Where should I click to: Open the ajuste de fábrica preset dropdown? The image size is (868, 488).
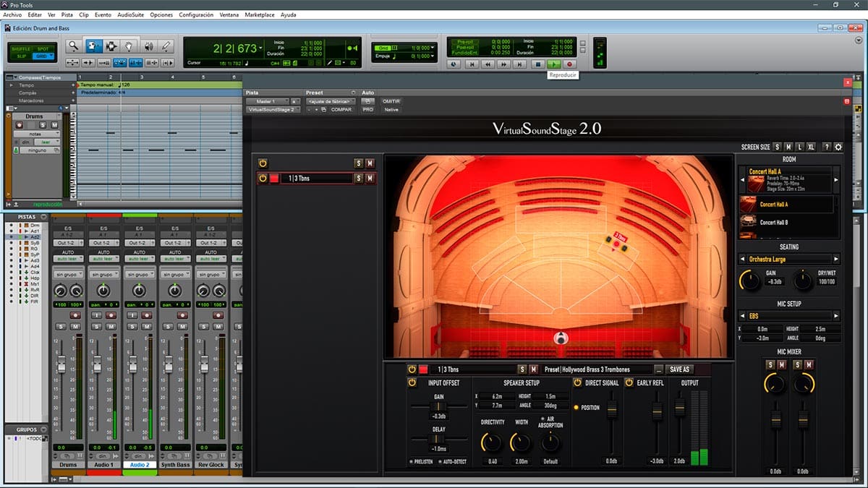coord(331,101)
